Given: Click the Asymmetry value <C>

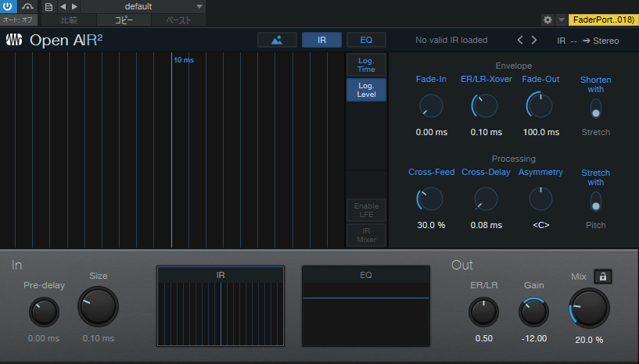Looking at the screenshot, I should click(540, 225).
